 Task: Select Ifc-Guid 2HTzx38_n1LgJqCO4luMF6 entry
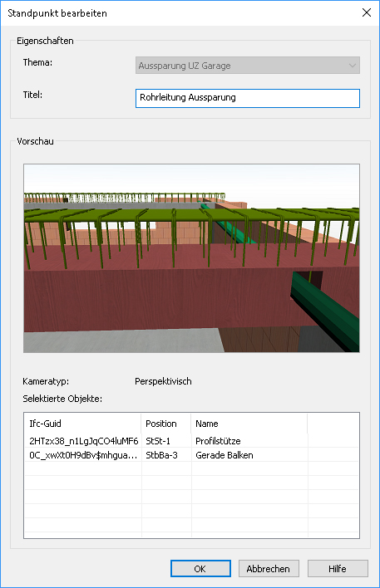coord(84,441)
